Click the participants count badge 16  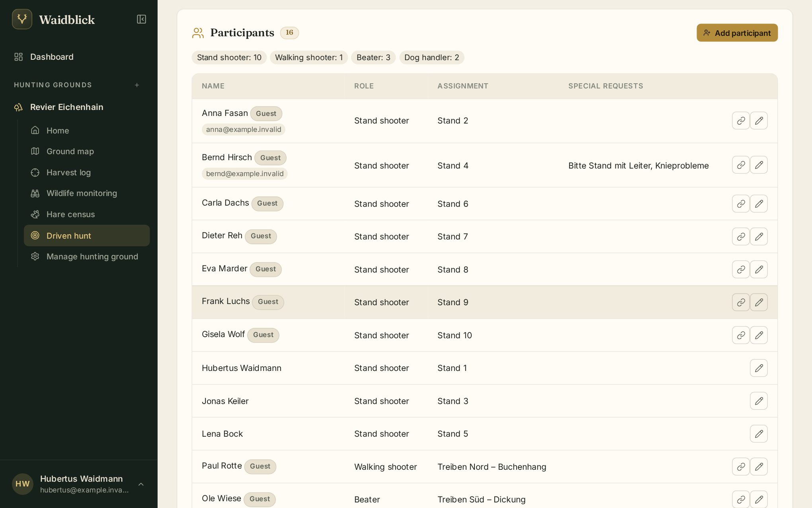click(289, 33)
